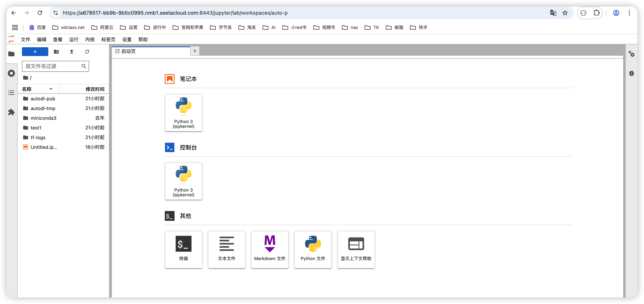This screenshot has width=644, height=304.
Task: Open the 内核 menu
Action: pos(90,40)
